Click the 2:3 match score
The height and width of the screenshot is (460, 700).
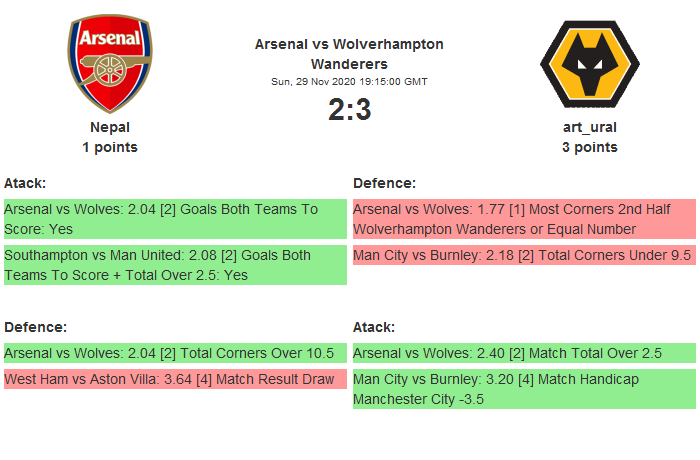tap(349, 109)
